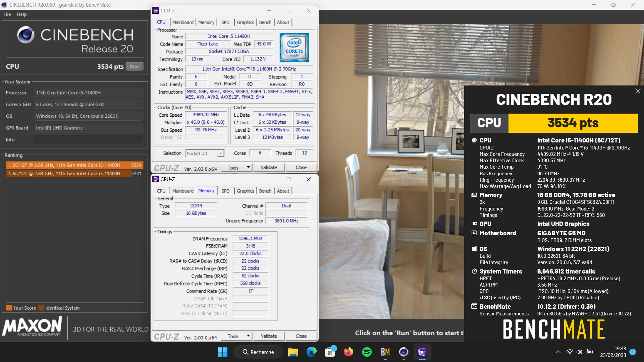The height and width of the screenshot is (362, 644).
Task: Expand Tools dropdown arrow in bottom CPU-Z
Action: click(249, 336)
